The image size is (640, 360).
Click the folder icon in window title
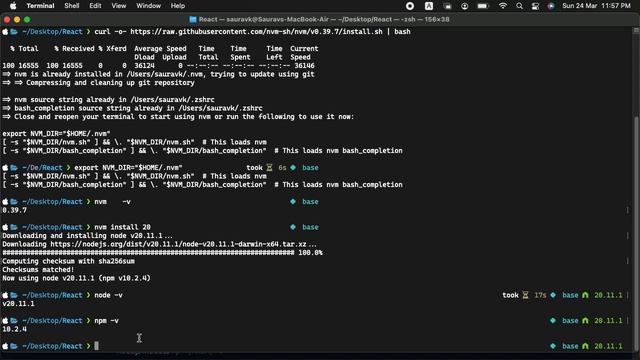(193, 19)
